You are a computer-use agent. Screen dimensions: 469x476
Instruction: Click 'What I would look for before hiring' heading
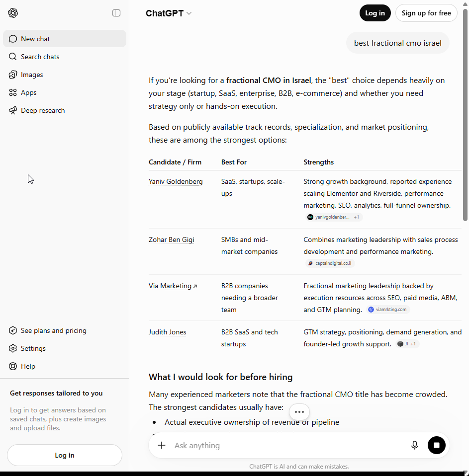pos(220,377)
